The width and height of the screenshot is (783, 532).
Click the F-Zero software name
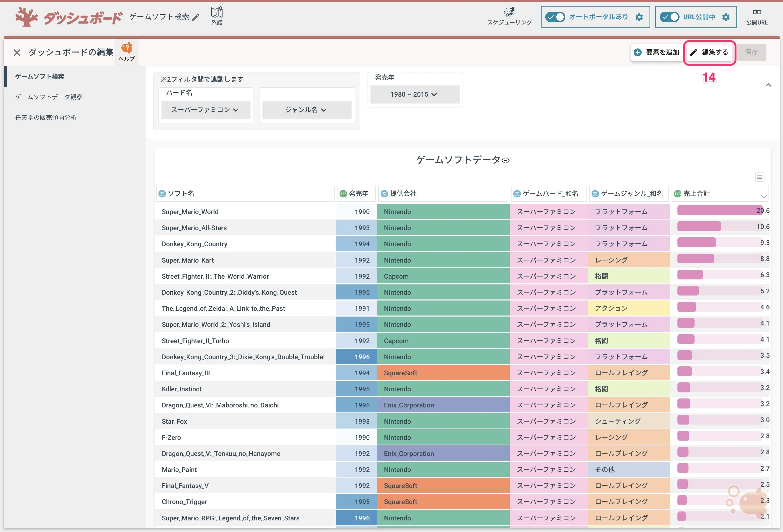tap(171, 438)
